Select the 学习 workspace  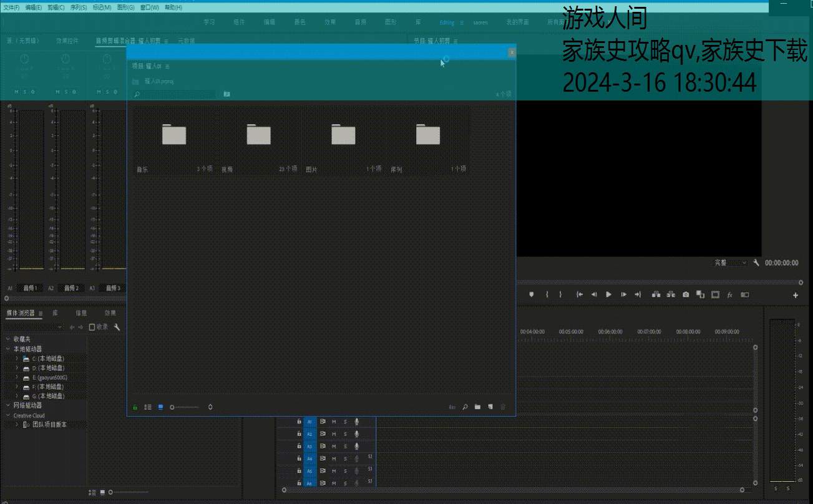tap(209, 22)
